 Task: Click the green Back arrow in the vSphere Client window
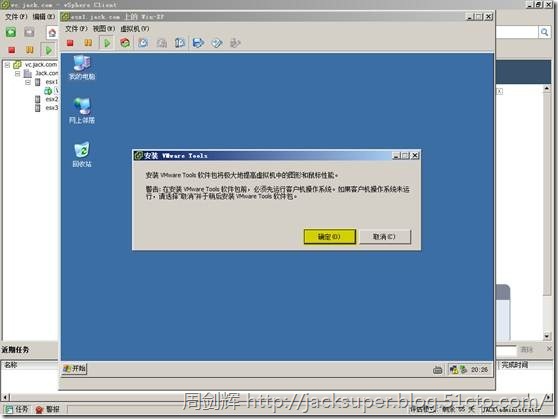pyautogui.click(x=11, y=32)
